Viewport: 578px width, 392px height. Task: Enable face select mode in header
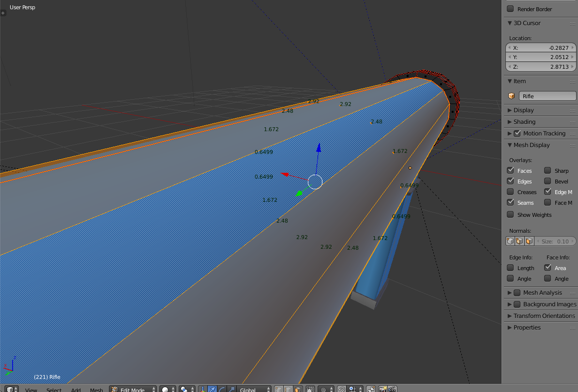[297, 388]
